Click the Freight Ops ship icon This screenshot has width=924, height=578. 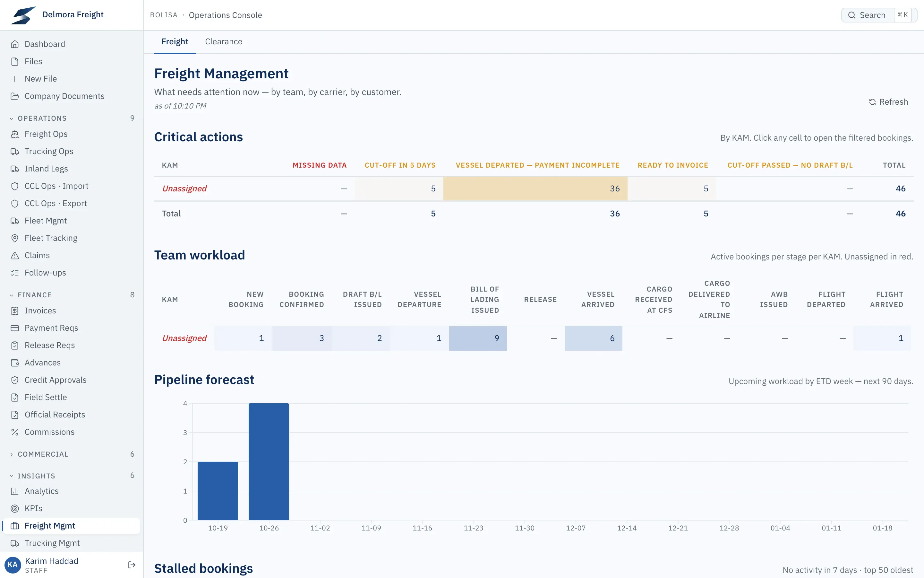14,134
